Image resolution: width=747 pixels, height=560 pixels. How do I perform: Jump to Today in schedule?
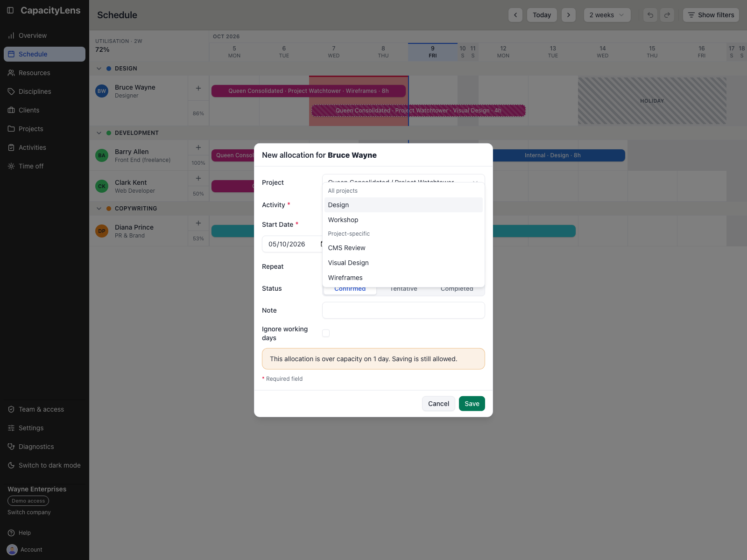[542, 15]
